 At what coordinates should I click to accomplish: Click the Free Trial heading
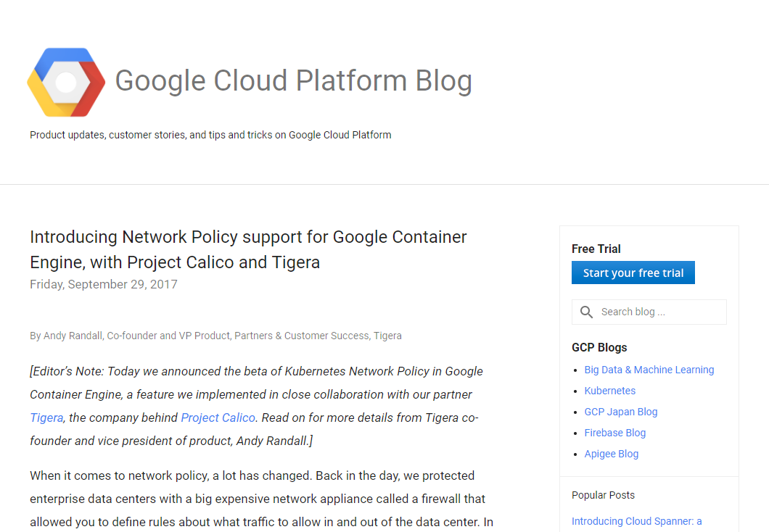pyautogui.click(x=596, y=249)
